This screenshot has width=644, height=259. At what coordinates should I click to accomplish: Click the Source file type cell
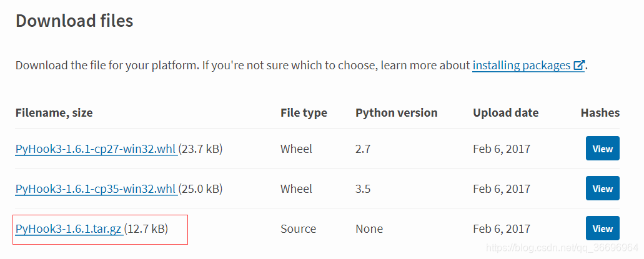click(x=298, y=228)
